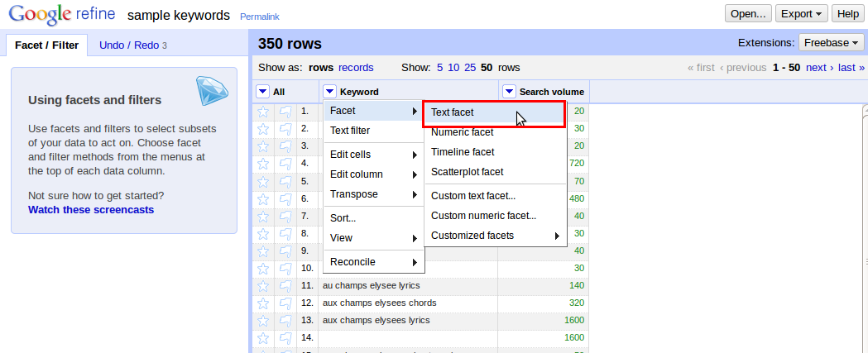
Task: Expand the Customized facets submenu
Action: click(496, 236)
